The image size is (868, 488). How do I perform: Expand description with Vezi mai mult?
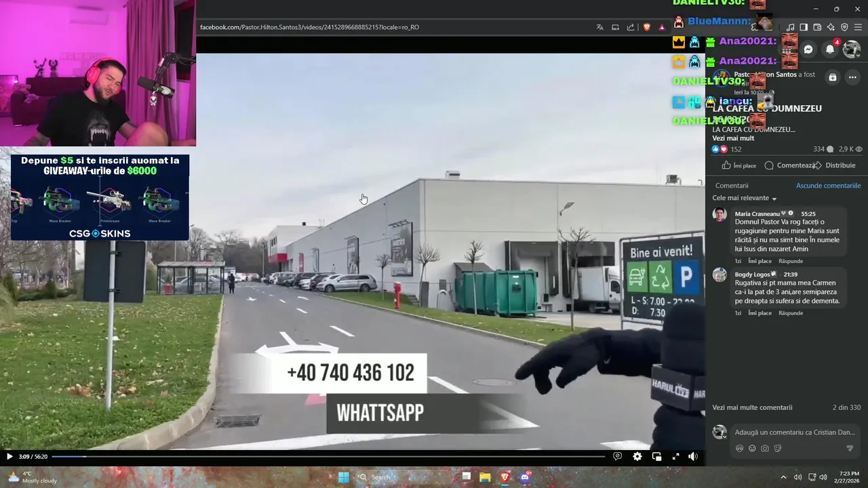click(x=733, y=138)
